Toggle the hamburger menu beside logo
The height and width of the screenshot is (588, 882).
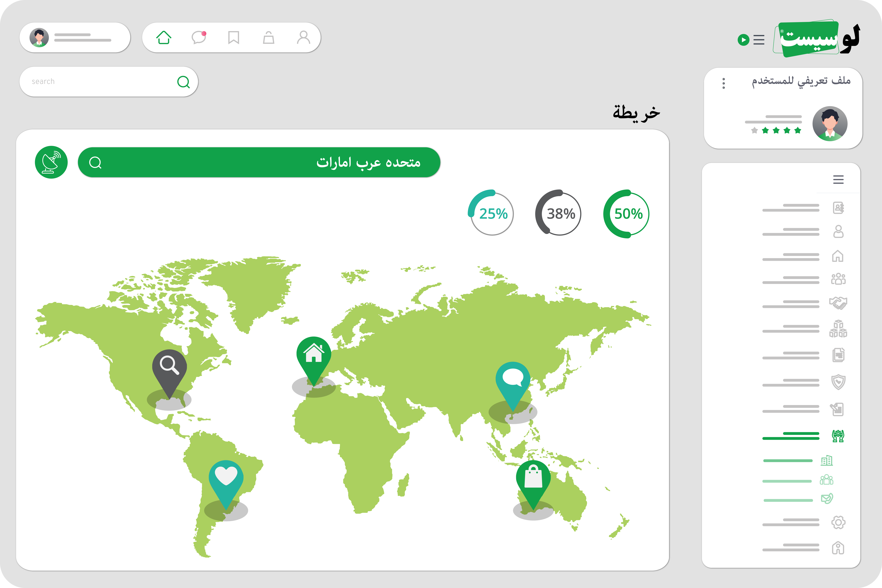pyautogui.click(x=759, y=40)
